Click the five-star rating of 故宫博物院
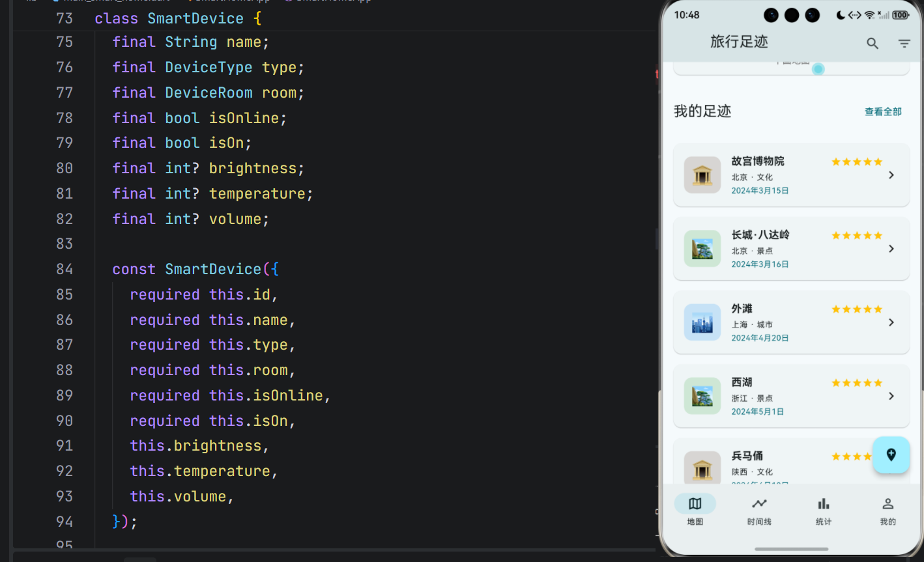The width and height of the screenshot is (924, 562). (857, 162)
